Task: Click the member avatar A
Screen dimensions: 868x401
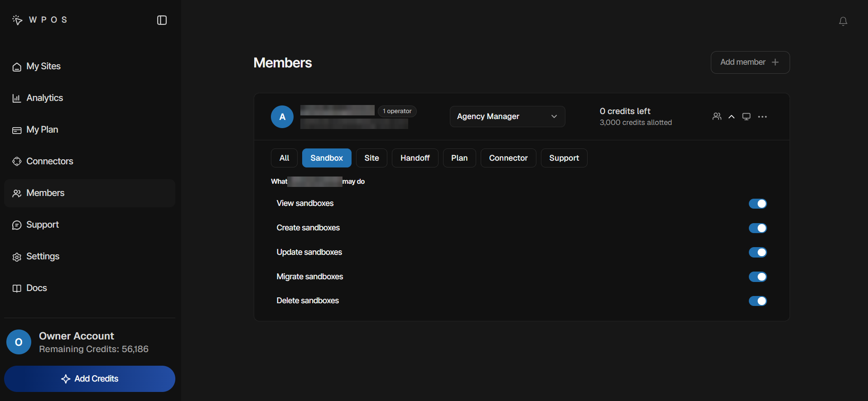Action: pos(282,117)
